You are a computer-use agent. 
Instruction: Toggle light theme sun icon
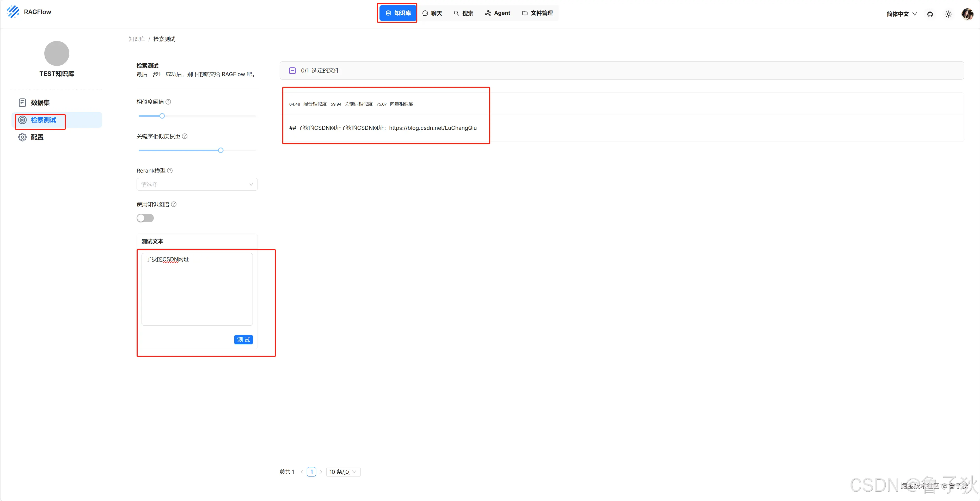(x=948, y=14)
